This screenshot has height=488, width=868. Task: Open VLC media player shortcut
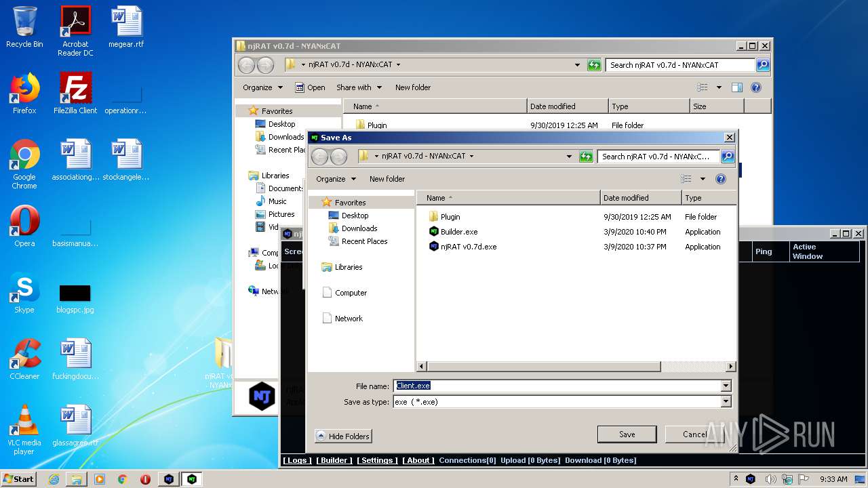tap(24, 430)
